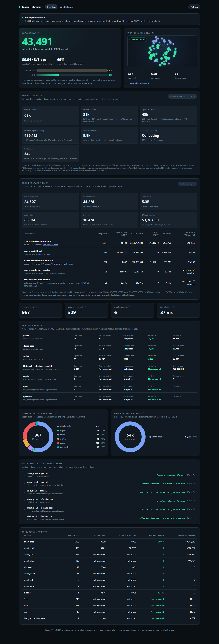The width and height of the screenshot is (219, 644).
Task: Click the green dot beside Saving context now
Action: pyautogui.click(x=23, y=18)
